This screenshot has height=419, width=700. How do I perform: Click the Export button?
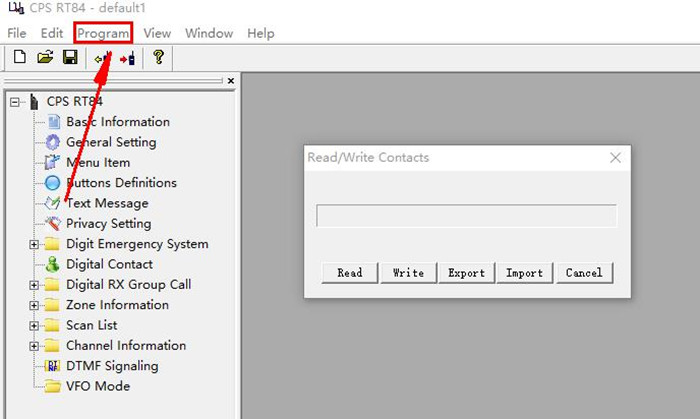point(467,273)
